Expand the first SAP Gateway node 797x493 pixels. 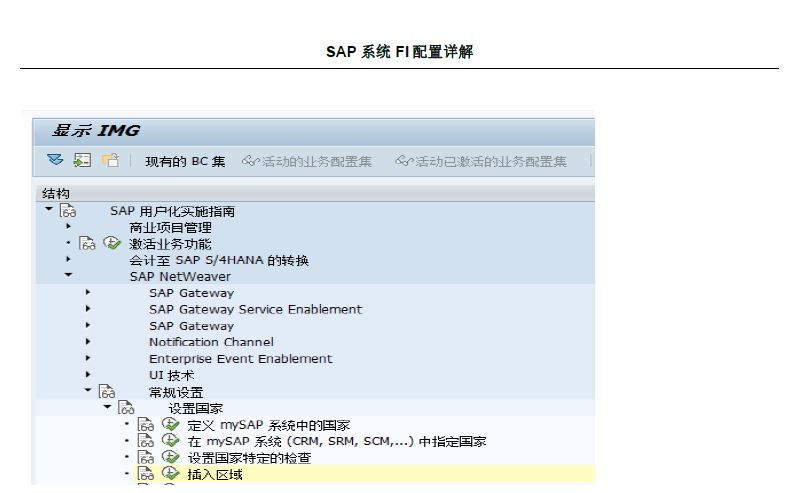[x=88, y=292]
